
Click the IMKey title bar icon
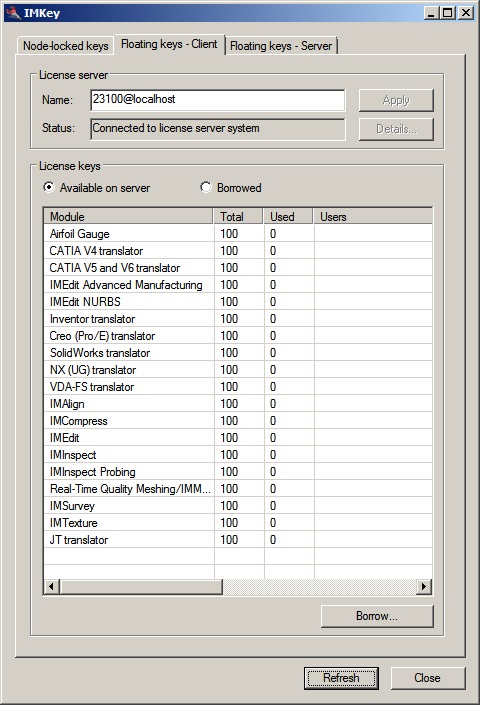click(x=13, y=12)
